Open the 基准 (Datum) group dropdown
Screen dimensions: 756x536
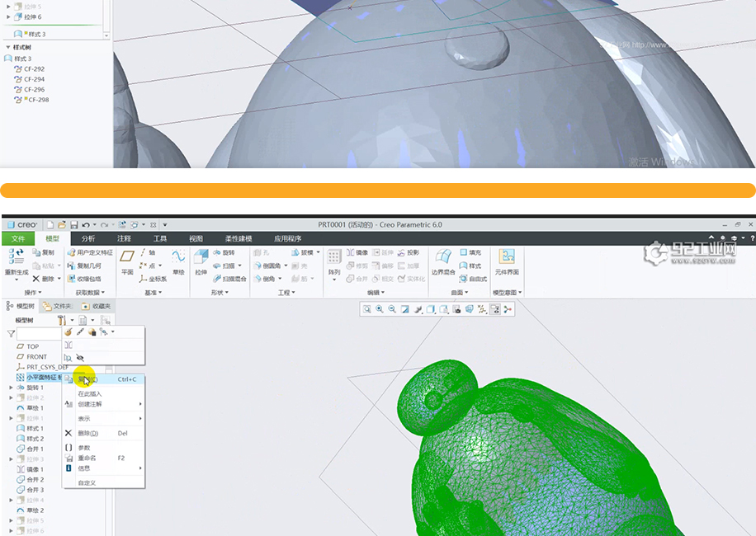154,292
